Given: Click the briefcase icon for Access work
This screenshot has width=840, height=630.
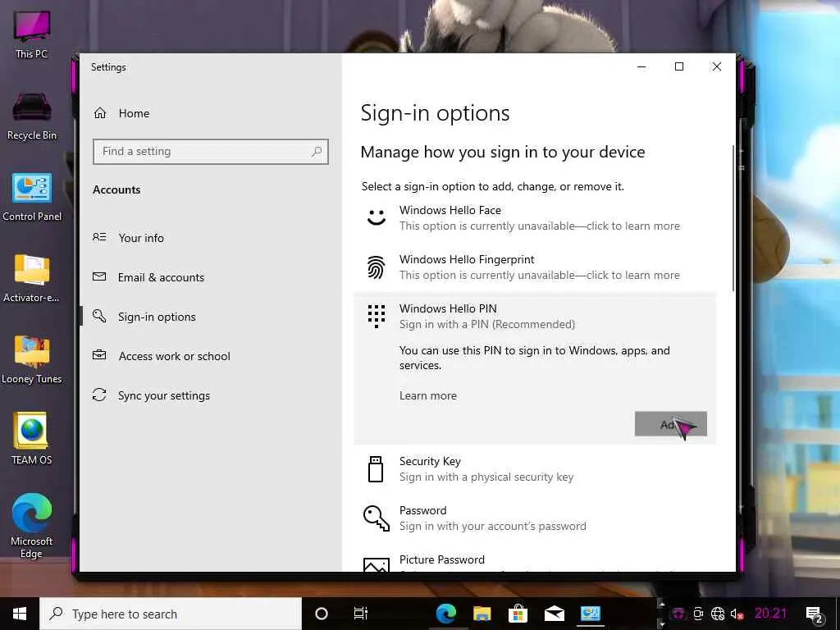Looking at the screenshot, I should (x=99, y=355).
